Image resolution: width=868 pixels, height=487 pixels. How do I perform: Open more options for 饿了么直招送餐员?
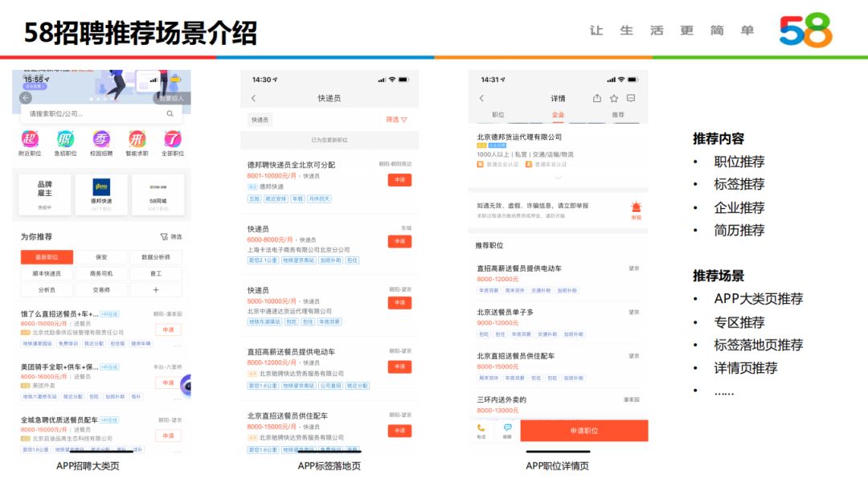tap(177, 346)
